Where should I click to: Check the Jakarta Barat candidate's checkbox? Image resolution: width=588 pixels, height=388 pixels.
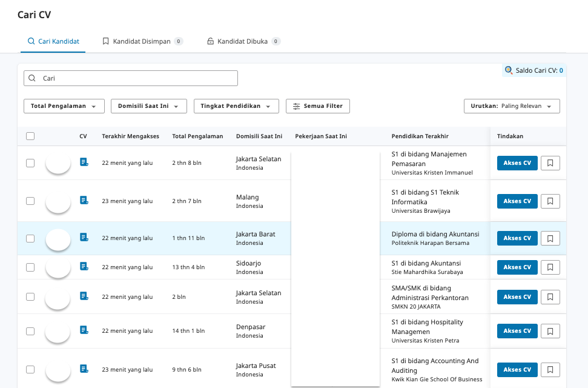[30, 238]
